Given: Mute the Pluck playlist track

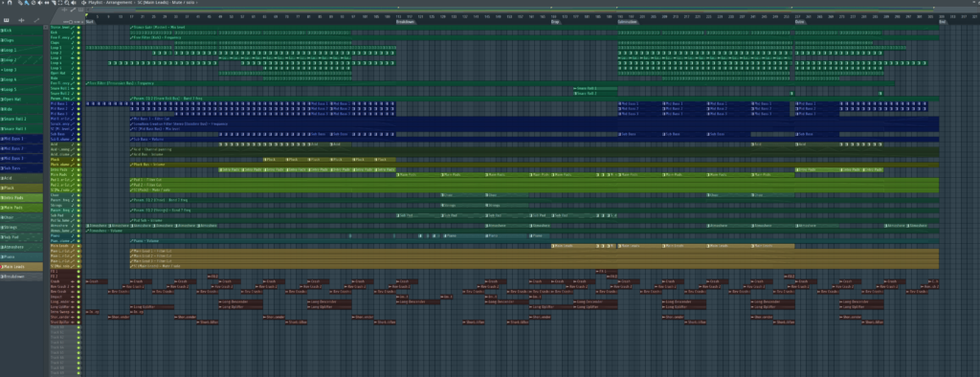Looking at the screenshot, I should (x=78, y=159).
